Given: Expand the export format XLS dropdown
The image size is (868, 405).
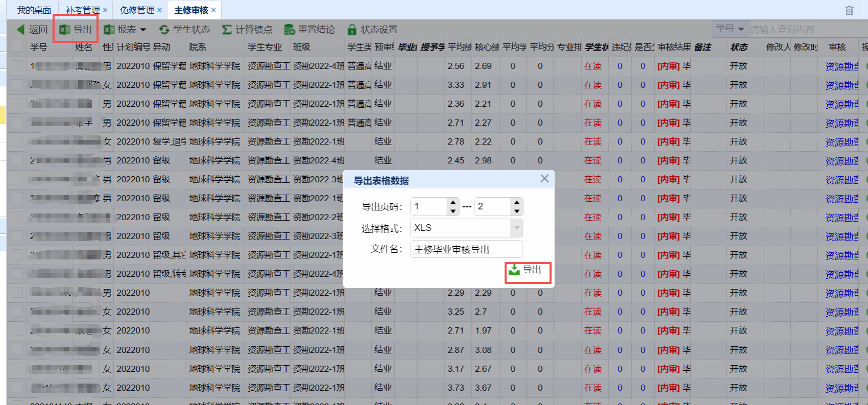Looking at the screenshot, I should coord(517,228).
